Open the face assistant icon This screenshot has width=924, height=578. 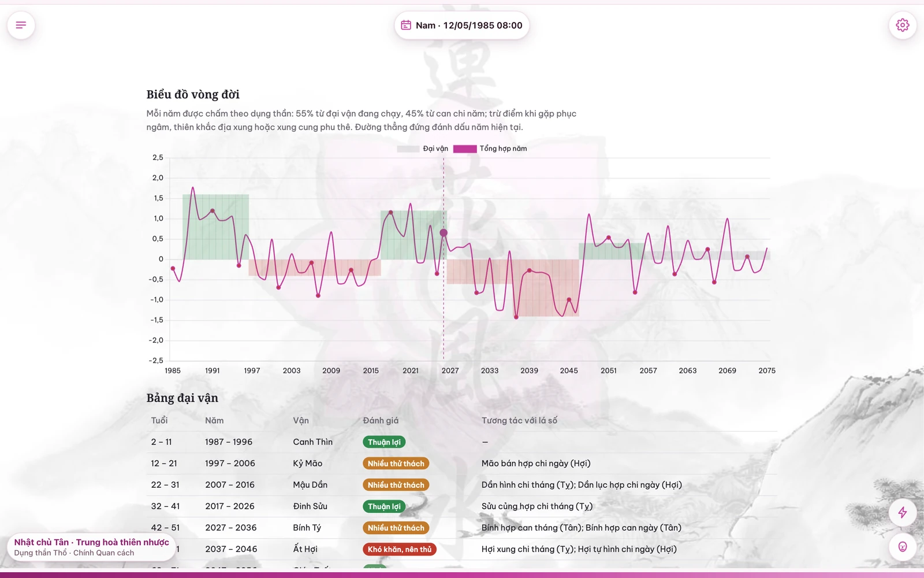click(x=903, y=547)
